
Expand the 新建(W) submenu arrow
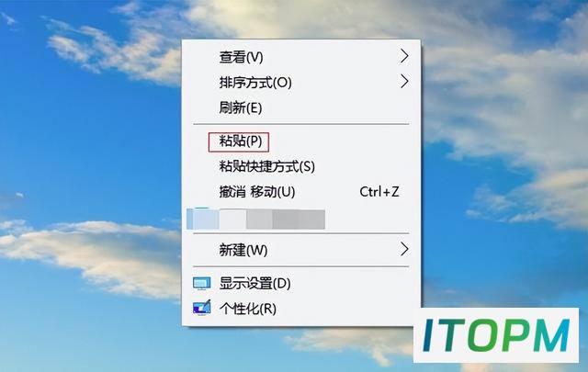(404, 249)
